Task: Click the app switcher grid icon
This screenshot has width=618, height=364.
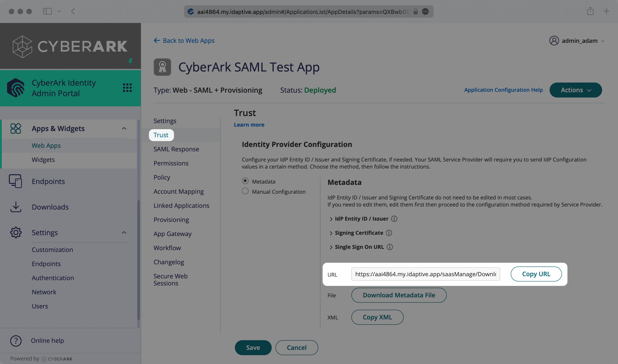Action: point(127,88)
